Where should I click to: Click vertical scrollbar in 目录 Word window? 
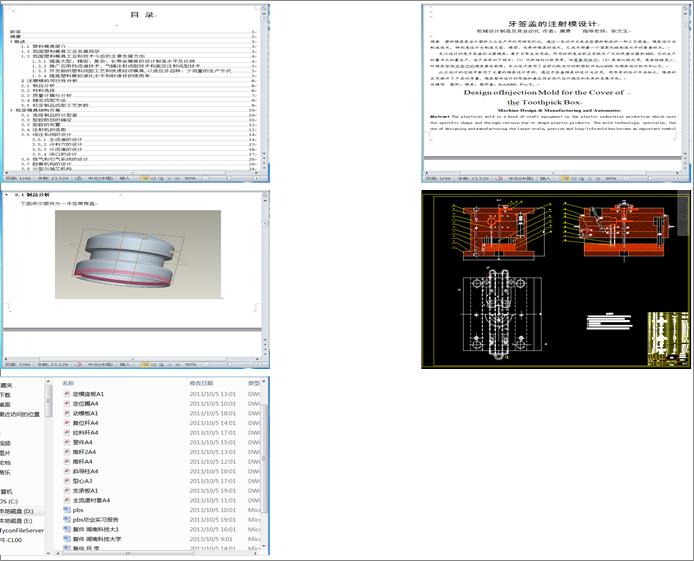pos(265,88)
